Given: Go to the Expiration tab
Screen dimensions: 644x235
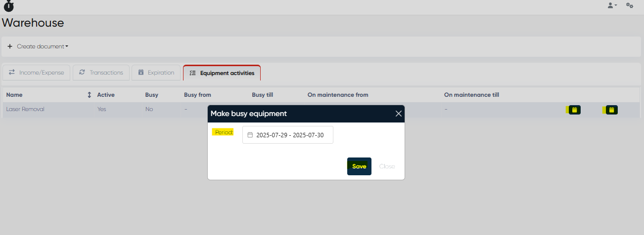Looking at the screenshot, I should 156,73.
